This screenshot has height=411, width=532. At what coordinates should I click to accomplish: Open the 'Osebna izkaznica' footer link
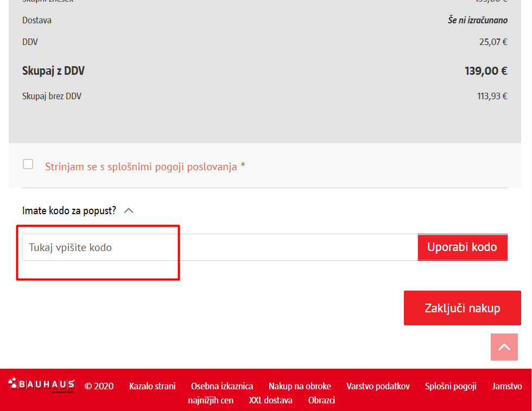coord(222,386)
